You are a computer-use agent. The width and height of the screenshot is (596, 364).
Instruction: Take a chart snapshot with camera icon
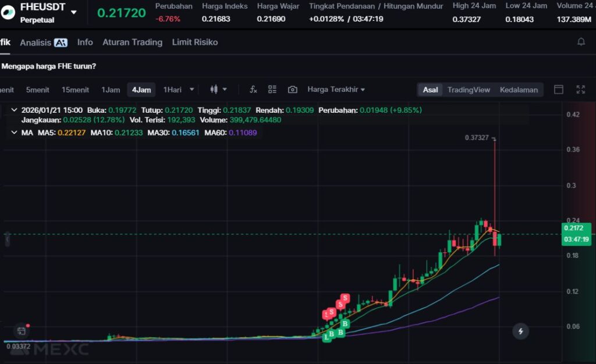(x=293, y=90)
